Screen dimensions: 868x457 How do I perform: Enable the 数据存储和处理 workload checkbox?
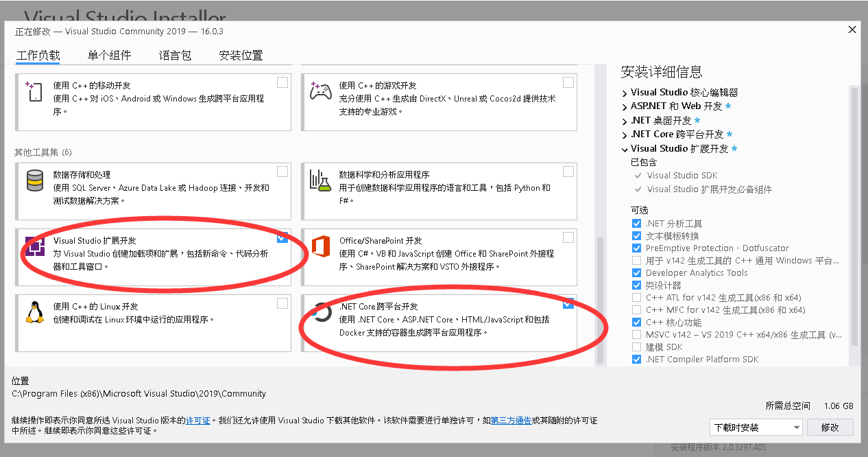click(x=282, y=172)
